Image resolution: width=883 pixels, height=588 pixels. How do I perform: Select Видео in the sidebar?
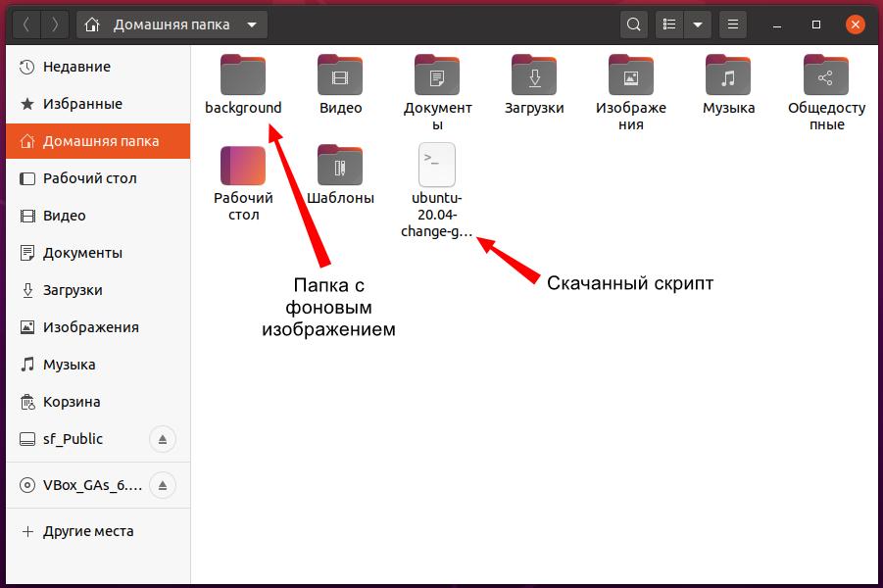[x=98, y=216]
